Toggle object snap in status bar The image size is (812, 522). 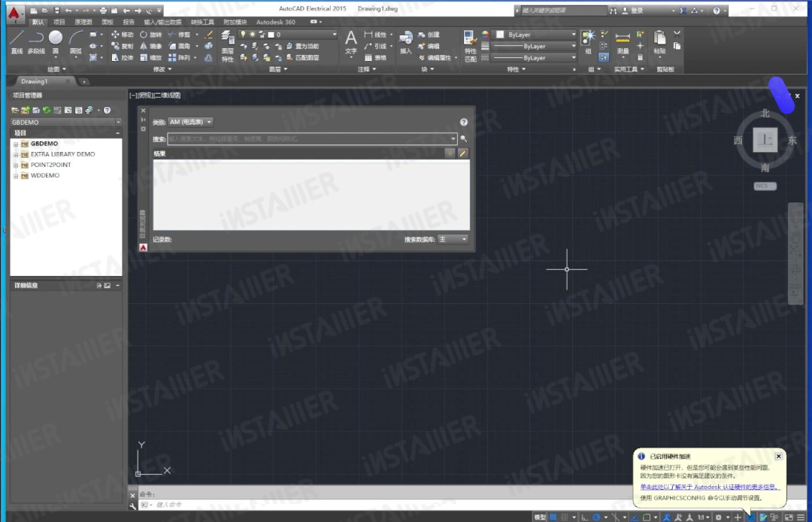click(x=647, y=517)
